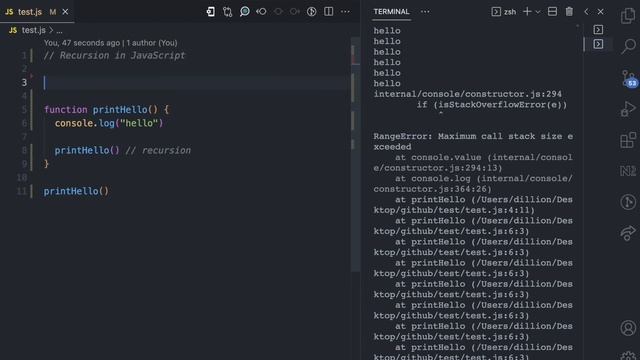Select the second terminal instance in list
The height and width of the screenshot is (360, 640).
(598, 44)
